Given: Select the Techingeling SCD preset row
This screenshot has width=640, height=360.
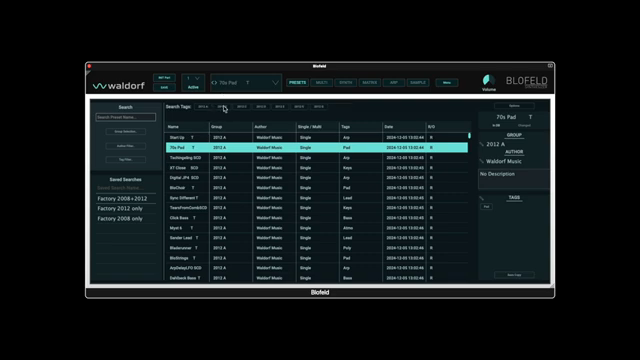Looking at the screenshot, I should coord(317,158).
